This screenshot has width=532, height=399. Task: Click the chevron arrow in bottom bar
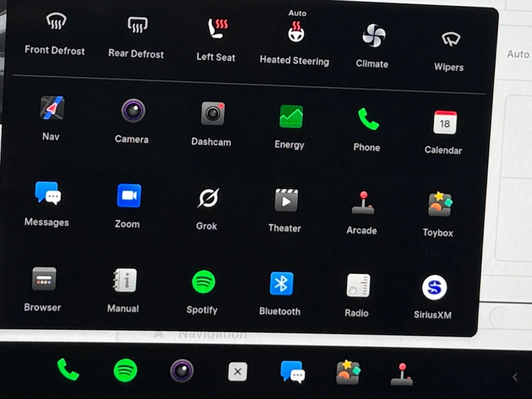[515, 377]
